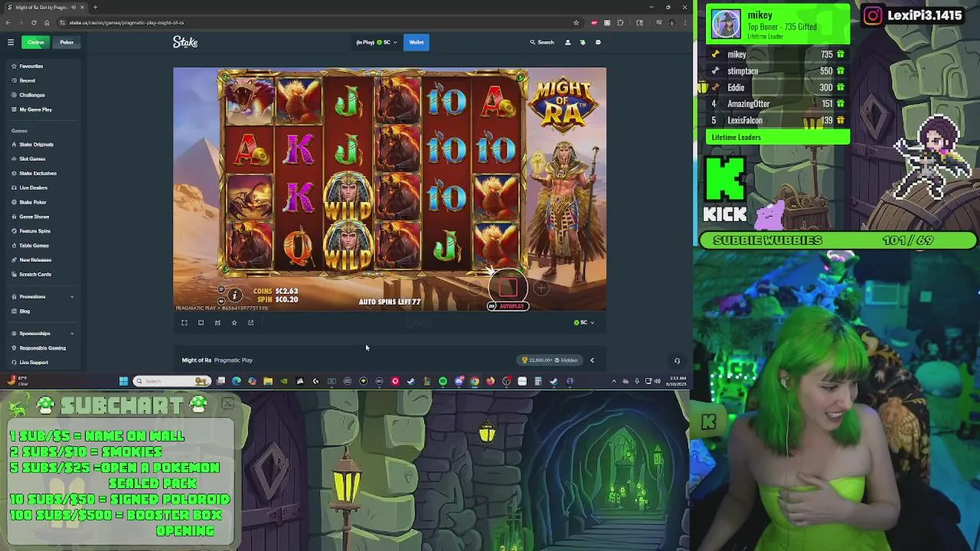Viewport: 980px width, 551px height.
Task: Open My Game Play in sidebar
Action: click(x=43, y=109)
